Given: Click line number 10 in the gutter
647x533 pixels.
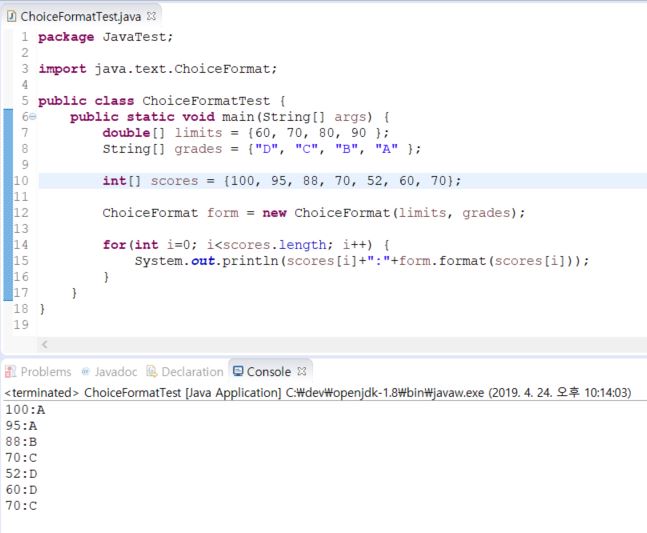Looking at the screenshot, I should [21, 181].
